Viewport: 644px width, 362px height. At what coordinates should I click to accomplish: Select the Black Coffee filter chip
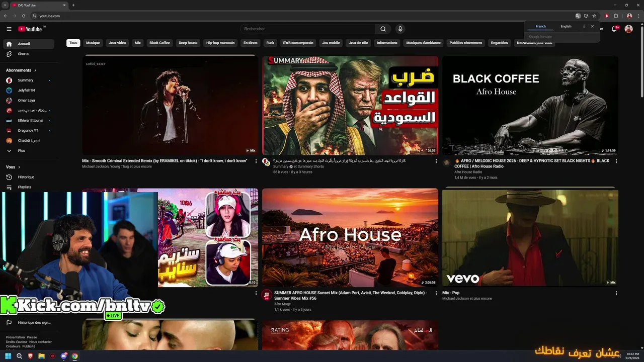tap(159, 43)
